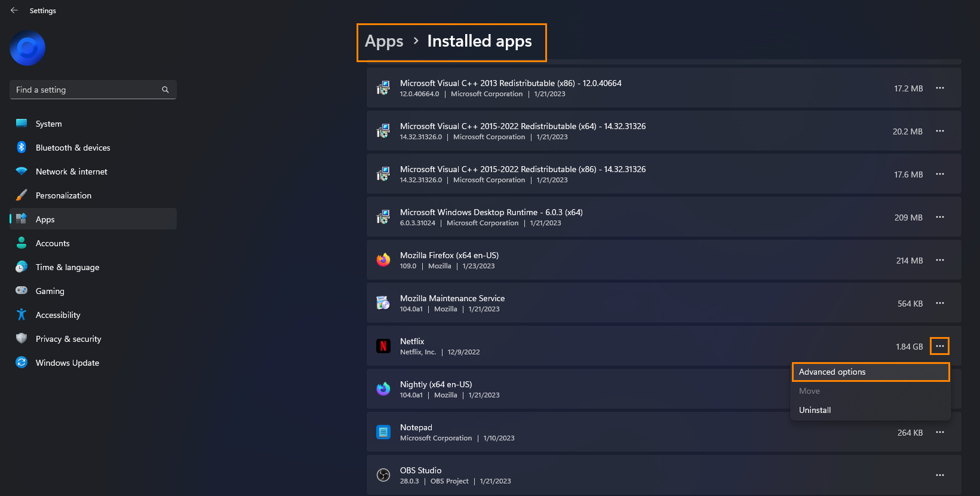Screen dimensions: 980x496
Task: Select the Netflix app name
Action: tap(412, 341)
